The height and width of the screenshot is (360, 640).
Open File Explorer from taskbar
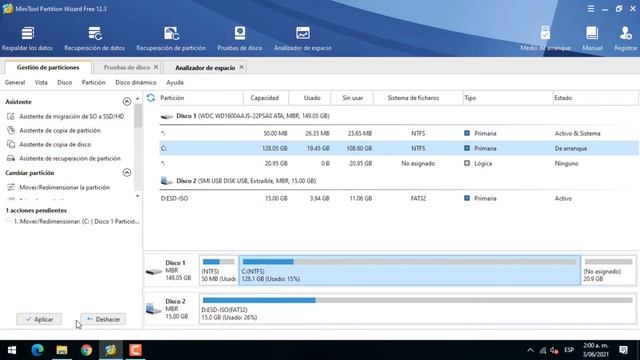[62, 350]
